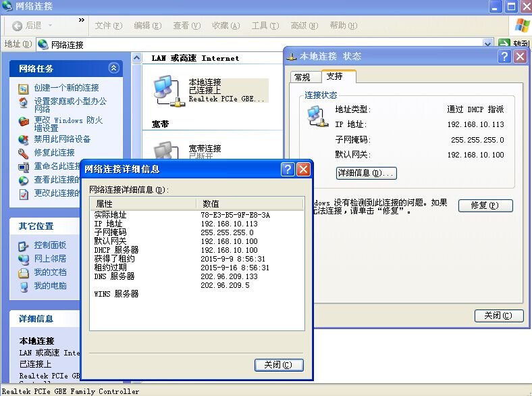The height and width of the screenshot is (396, 532).
Task: Click the 后退 back arrow icon
Action: (17, 26)
